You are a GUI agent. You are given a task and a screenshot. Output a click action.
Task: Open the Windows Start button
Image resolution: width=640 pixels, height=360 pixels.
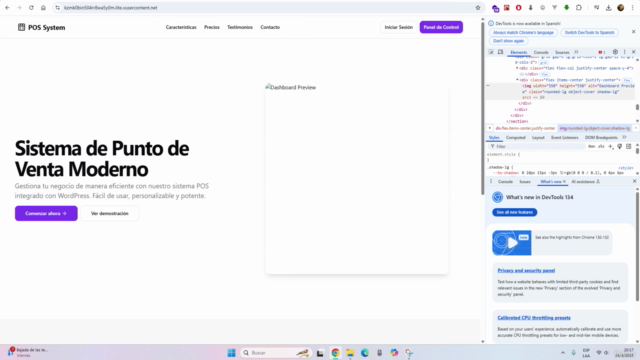pyautogui.click(x=231, y=353)
